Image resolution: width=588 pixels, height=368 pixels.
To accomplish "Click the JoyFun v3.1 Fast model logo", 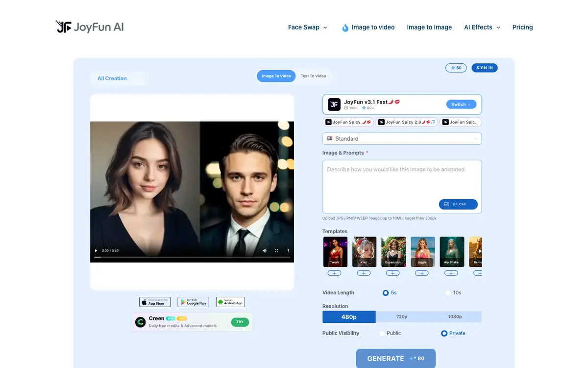I will [334, 105].
